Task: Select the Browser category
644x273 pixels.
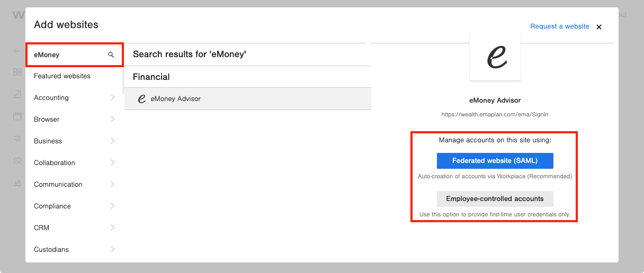Action: pyautogui.click(x=47, y=120)
